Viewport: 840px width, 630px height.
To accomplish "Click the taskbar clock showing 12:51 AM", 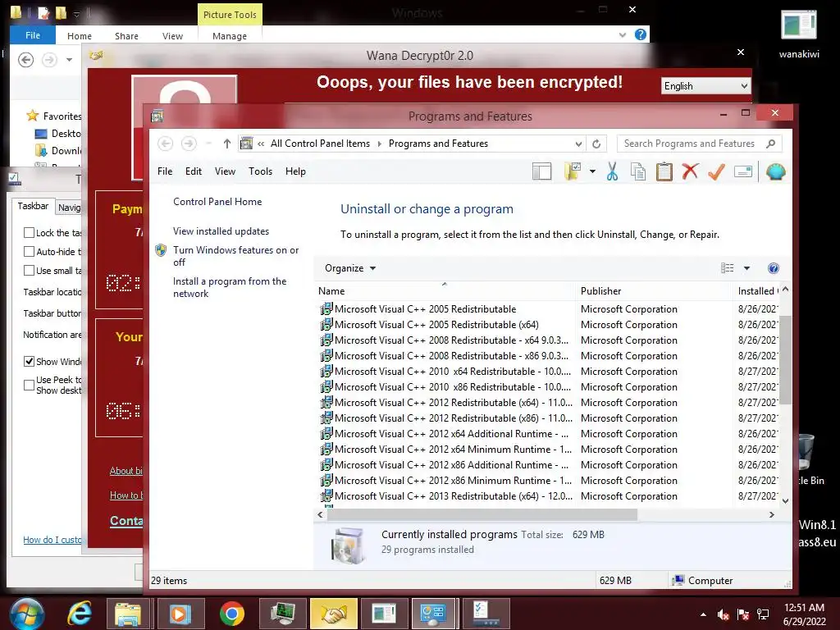I will point(804,614).
